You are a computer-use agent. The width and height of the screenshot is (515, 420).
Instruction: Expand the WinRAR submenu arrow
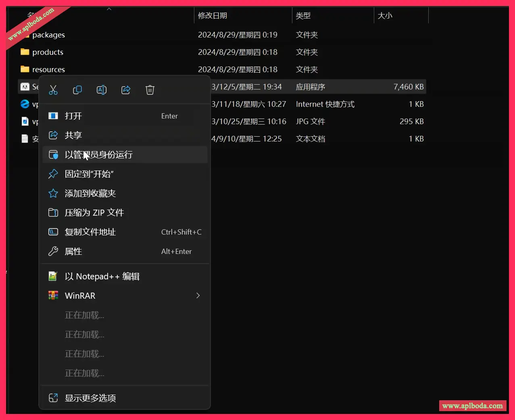(x=198, y=295)
